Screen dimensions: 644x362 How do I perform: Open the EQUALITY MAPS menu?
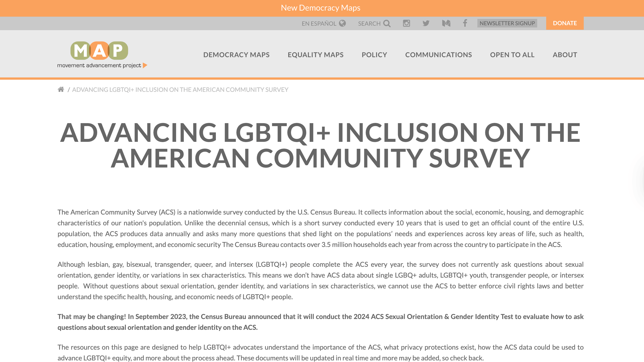click(x=315, y=54)
